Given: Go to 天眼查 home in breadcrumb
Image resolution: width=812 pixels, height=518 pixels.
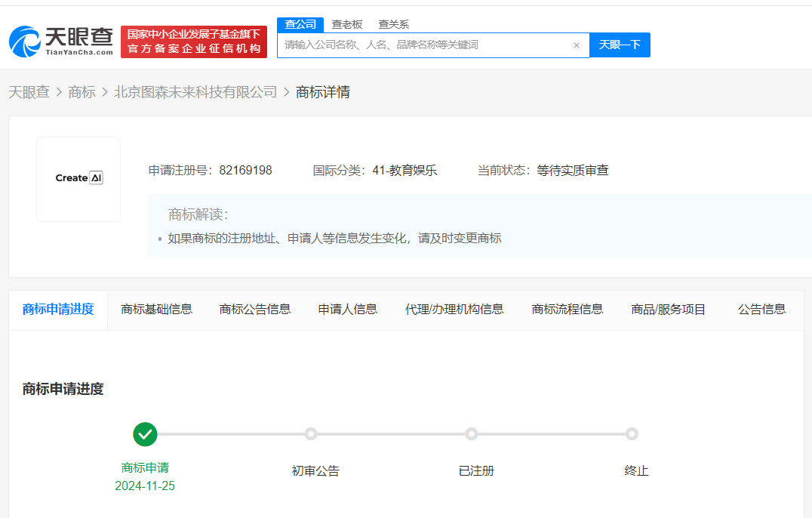Looking at the screenshot, I should (29, 92).
